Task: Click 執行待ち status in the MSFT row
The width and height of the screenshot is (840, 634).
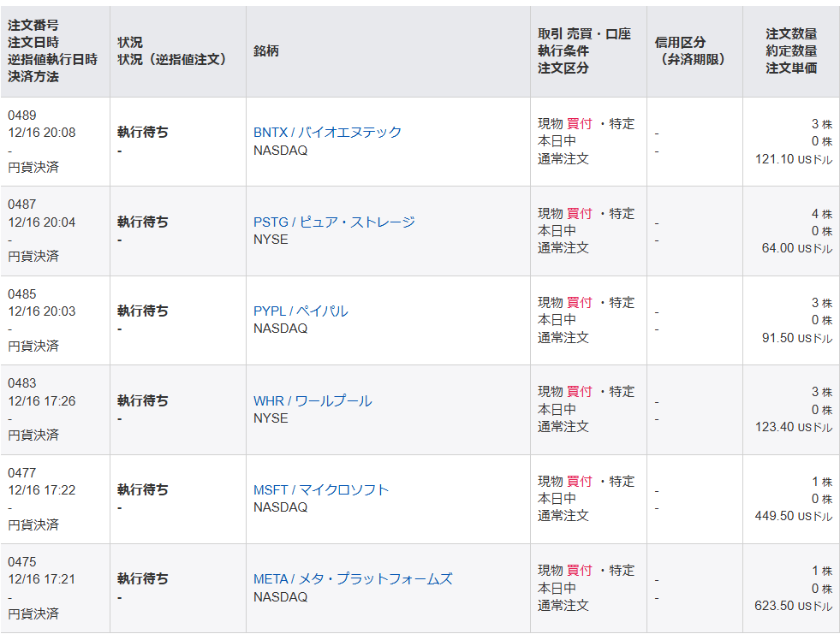Action: click(x=142, y=490)
